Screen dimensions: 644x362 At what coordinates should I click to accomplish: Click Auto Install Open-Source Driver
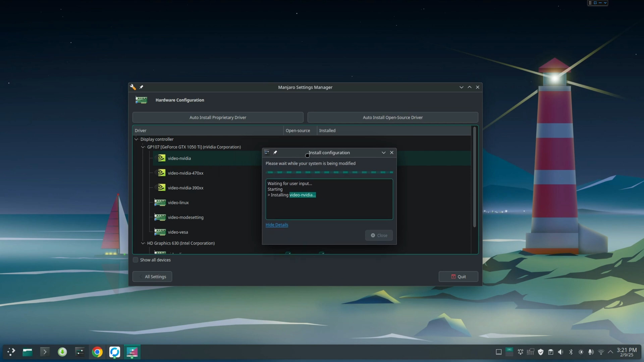393,117
